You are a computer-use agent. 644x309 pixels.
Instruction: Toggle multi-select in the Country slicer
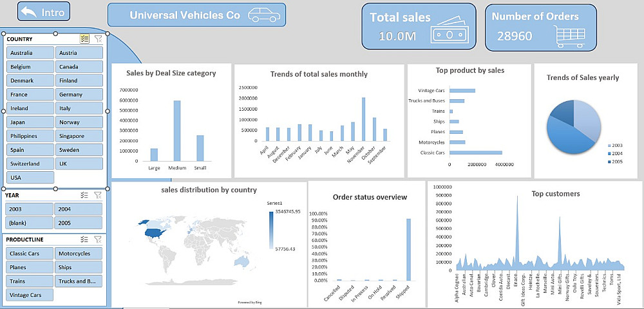point(84,39)
